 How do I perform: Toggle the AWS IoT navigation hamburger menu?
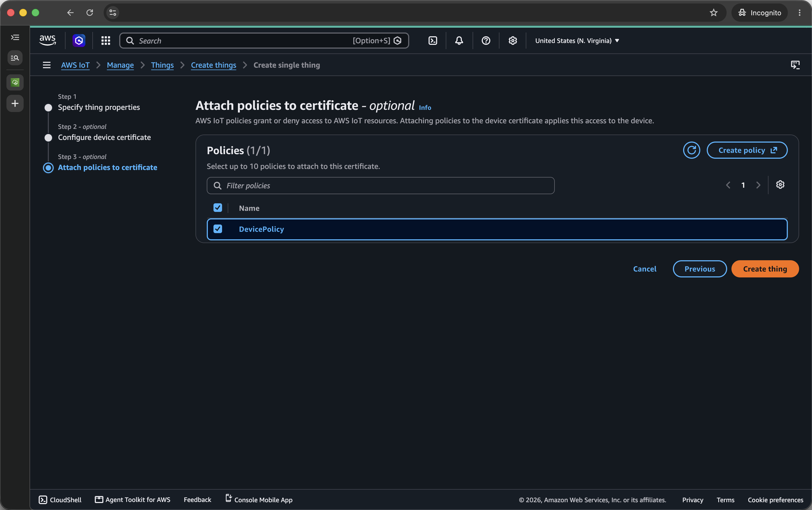click(x=46, y=65)
